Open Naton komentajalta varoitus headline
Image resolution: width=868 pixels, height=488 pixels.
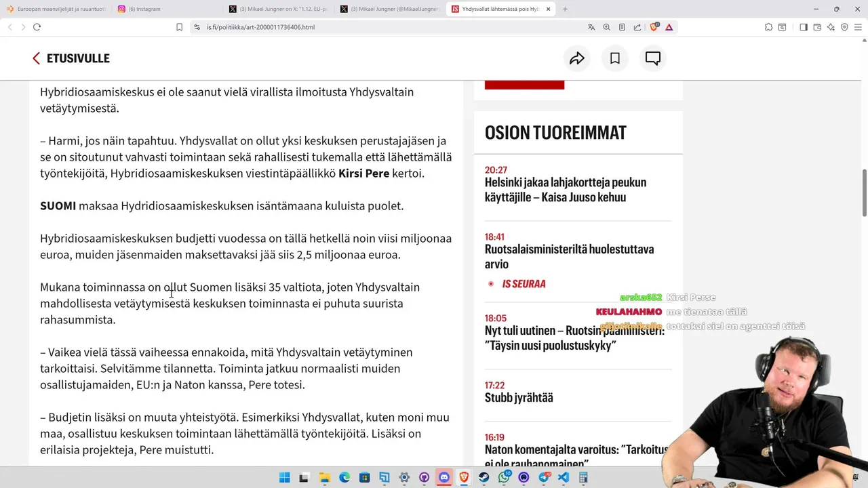[x=576, y=457]
